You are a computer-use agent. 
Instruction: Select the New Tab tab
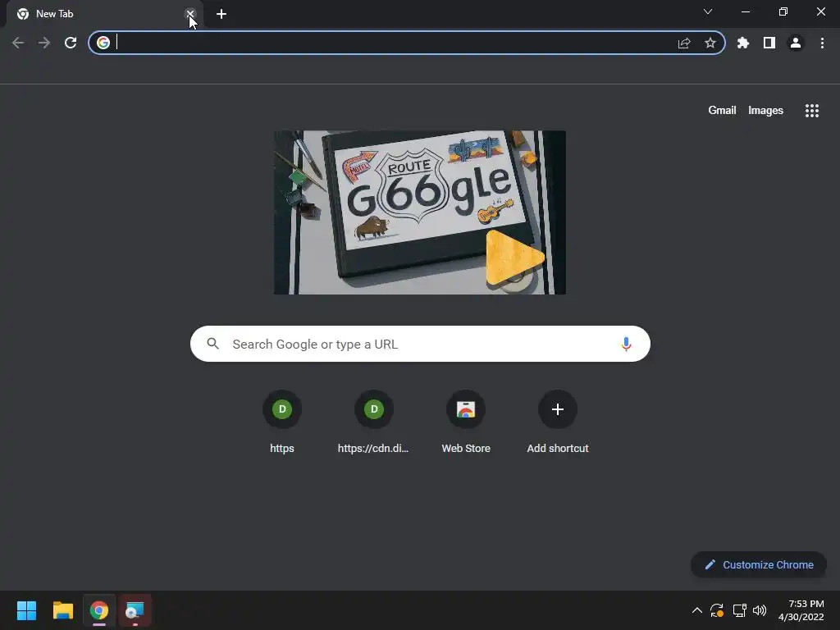click(104, 14)
